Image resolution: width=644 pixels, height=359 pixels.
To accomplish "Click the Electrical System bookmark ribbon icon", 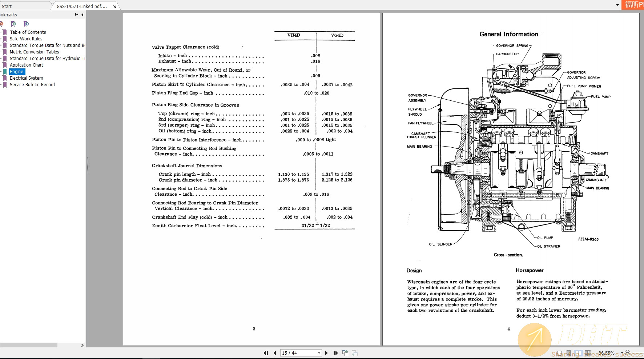I will tap(5, 78).
